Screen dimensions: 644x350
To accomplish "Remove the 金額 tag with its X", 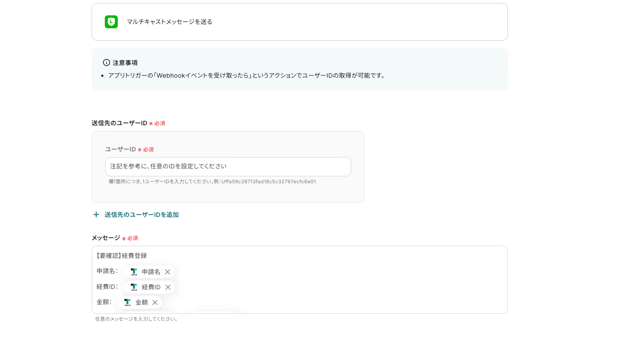I will (x=155, y=302).
